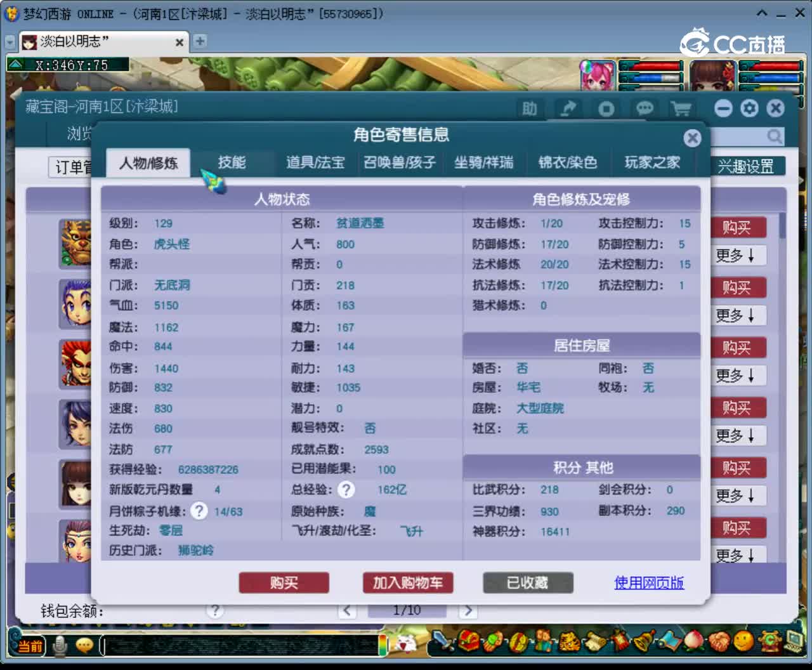
Task: Open the red treasure chest icon
Action: pyautogui.click(x=469, y=641)
